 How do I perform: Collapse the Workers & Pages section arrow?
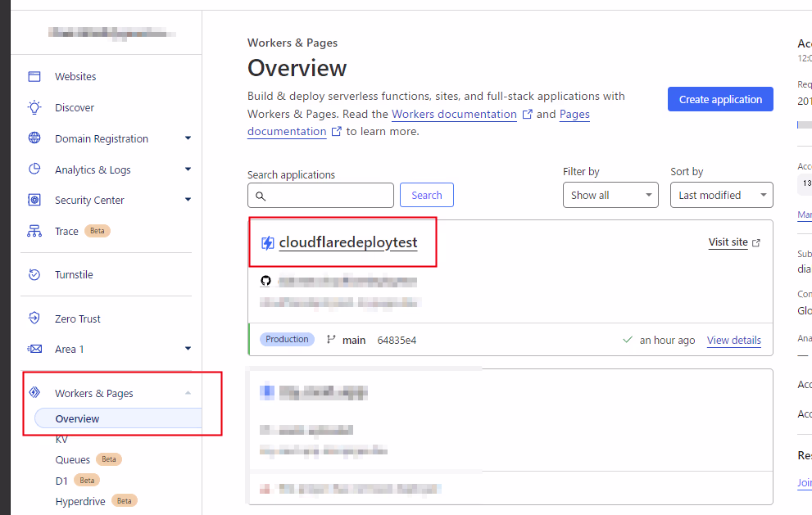click(188, 393)
